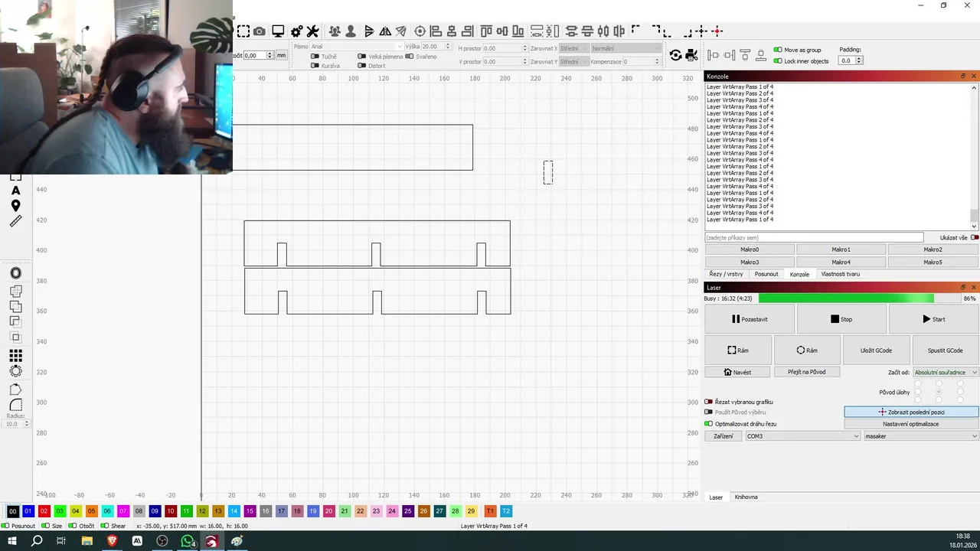Open the COM3 port dropdown
Viewport: 980px width, 551px height.
pyautogui.click(x=803, y=436)
